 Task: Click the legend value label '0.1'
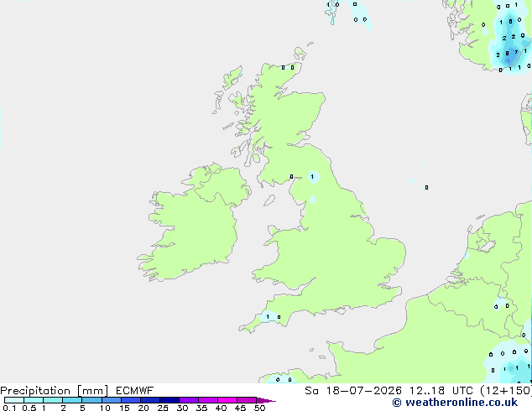[x=9, y=408]
